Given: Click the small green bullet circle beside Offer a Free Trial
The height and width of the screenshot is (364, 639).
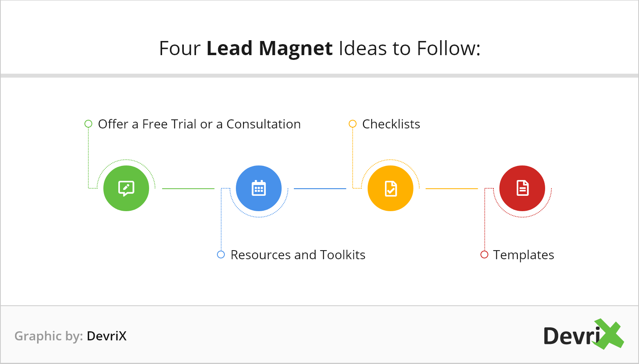Looking at the screenshot, I should [x=88, y=124].
